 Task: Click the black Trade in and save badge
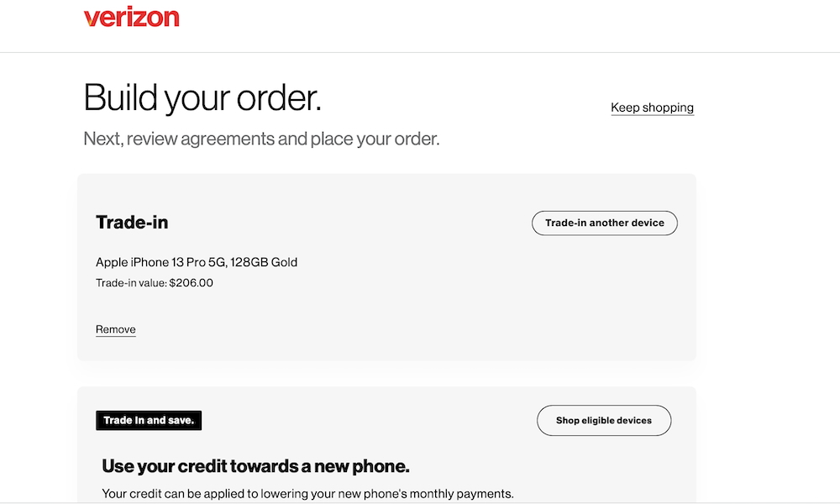pyautogui.click(x=149, y=421)
